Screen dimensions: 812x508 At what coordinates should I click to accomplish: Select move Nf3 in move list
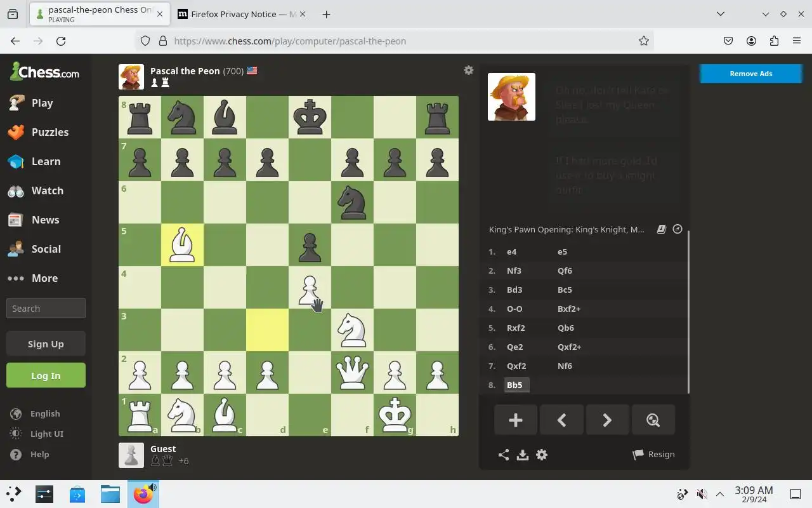(514, 271)
